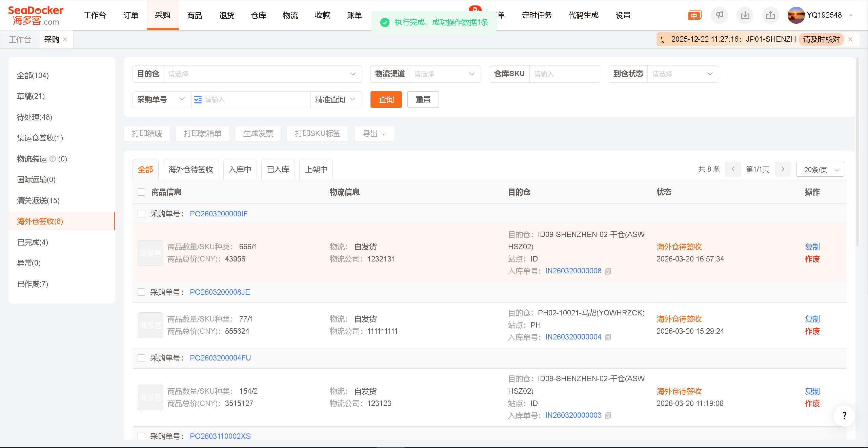
Task: Check the PO2603200009IF order checkbox
Action: [x=141, y=214]
